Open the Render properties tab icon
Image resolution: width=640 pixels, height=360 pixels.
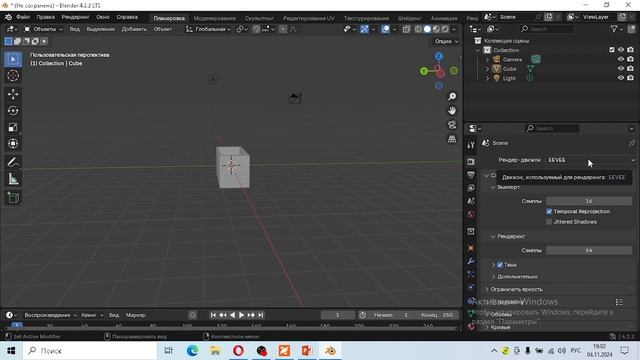pos(471,162)
